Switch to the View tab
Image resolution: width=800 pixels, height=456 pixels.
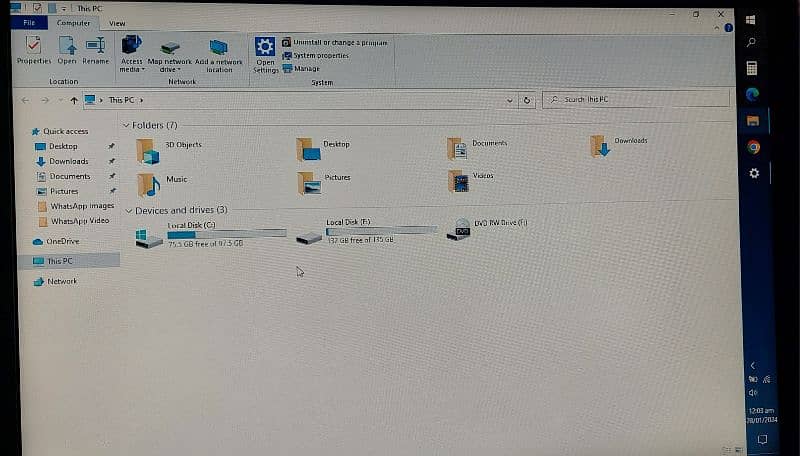click(x=117, y=23)
